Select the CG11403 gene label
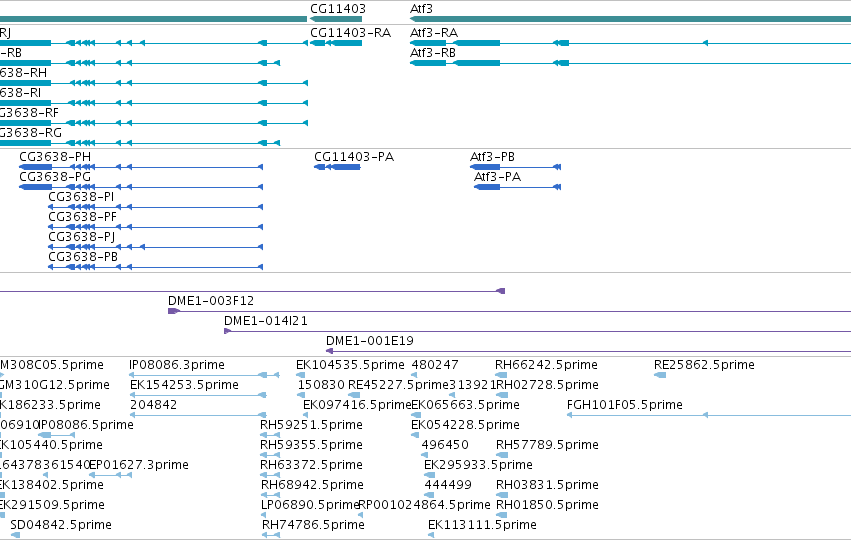 [x=338, y=9]
